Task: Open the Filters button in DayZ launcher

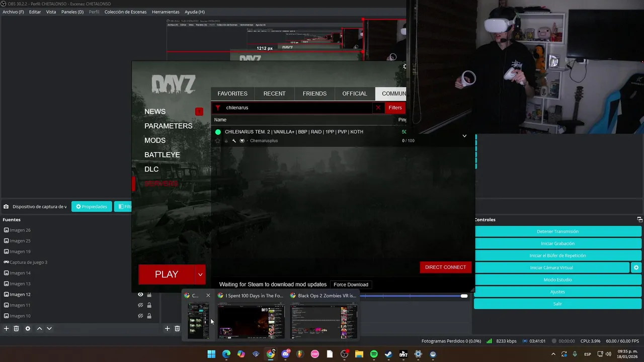Action: [x=395, y=108]
